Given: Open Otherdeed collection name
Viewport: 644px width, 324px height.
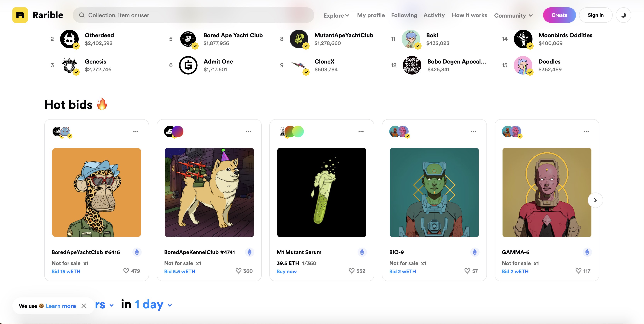Looking at the screenshot, I should [x=99, y=35].
